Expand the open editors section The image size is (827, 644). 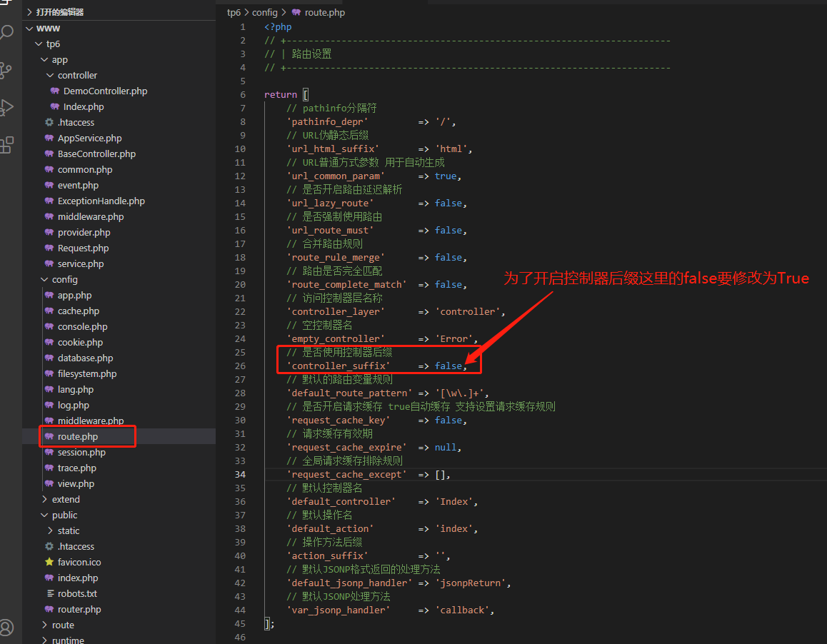click(x=29, y=12)
